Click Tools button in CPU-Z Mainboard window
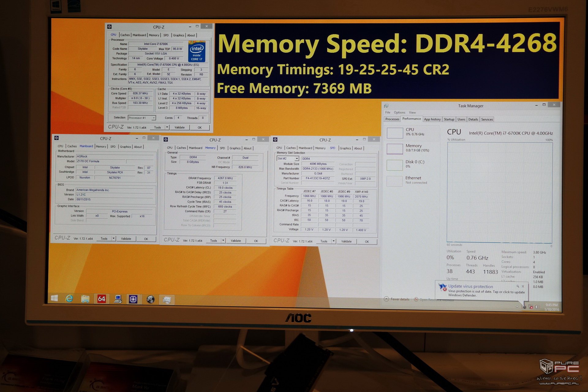Screen dimensions: 588x392 104,239
